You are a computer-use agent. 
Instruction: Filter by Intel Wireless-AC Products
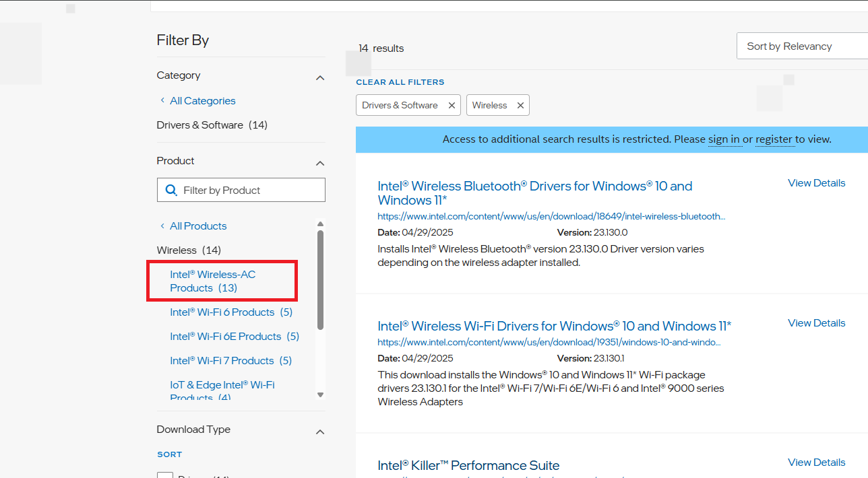coord(212,281)
